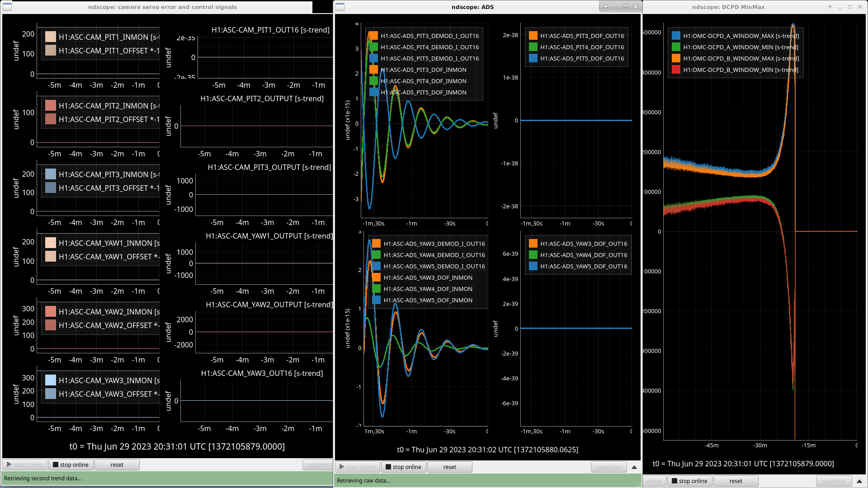Click reset in the camera servo window

[117, 465]
